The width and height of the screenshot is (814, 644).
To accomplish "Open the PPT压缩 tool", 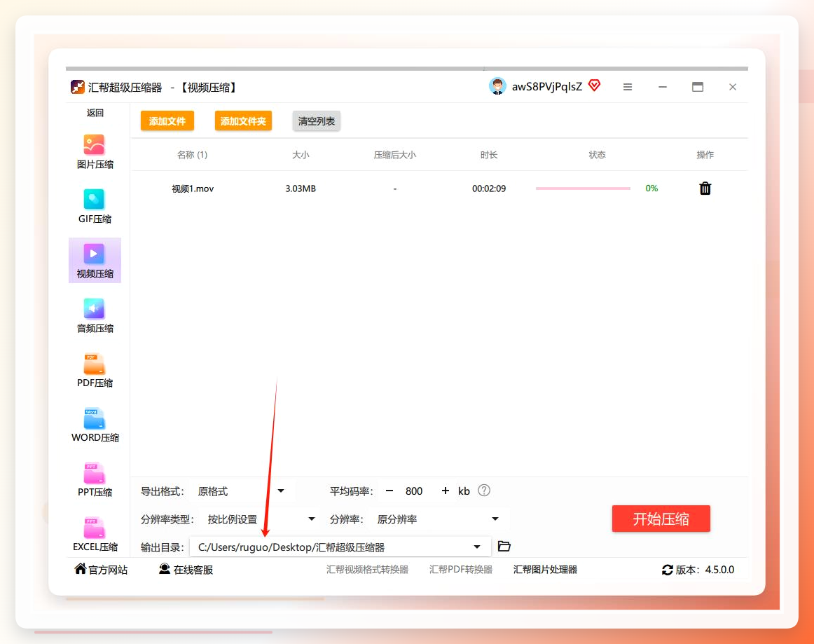I will coord(95,479).
